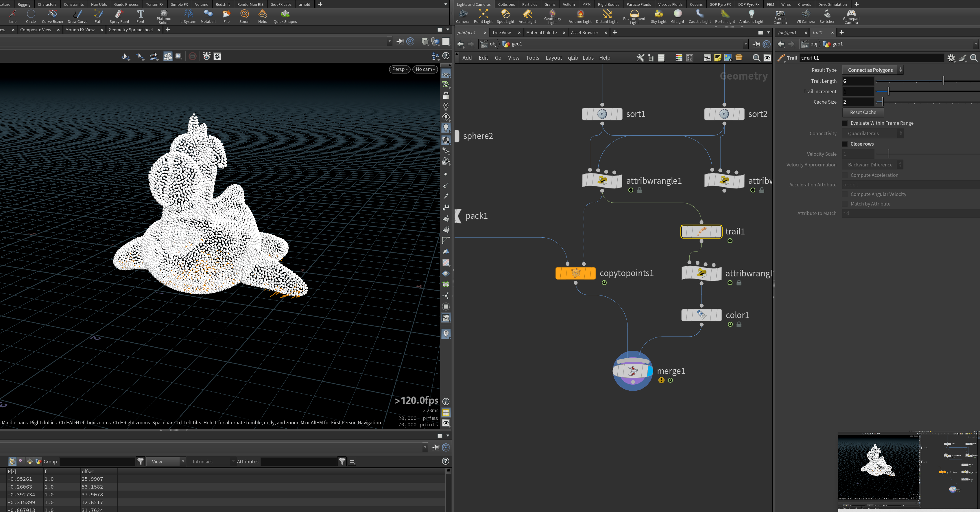980x512 pixels.
Task: Toggle the Close rows checkbox
Action: (x=845, y=144)
